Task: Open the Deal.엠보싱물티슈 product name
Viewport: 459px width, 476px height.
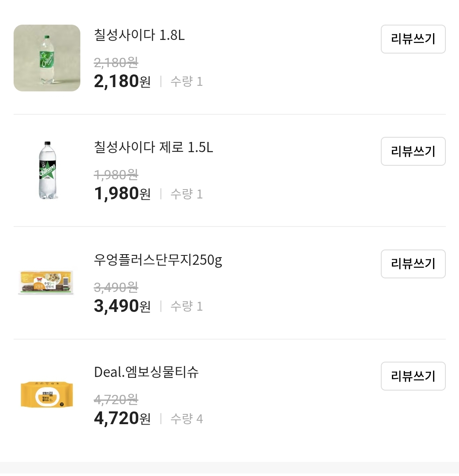Action: (x=147, y=372)
